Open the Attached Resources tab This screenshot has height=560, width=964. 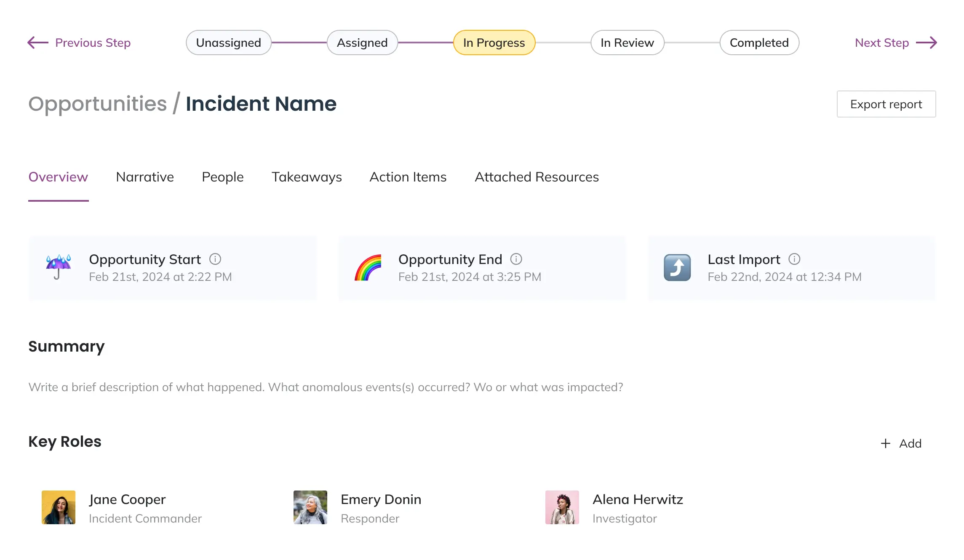coord(537,177)
